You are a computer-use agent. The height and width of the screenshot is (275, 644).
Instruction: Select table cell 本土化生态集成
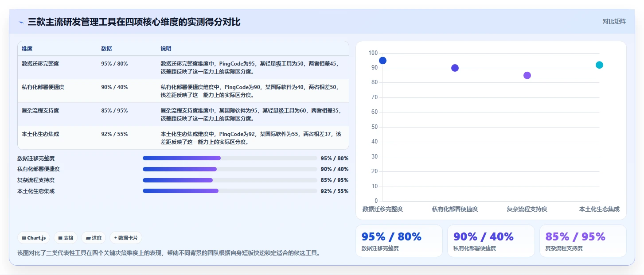pyautogui.click(x=40, y=134)
